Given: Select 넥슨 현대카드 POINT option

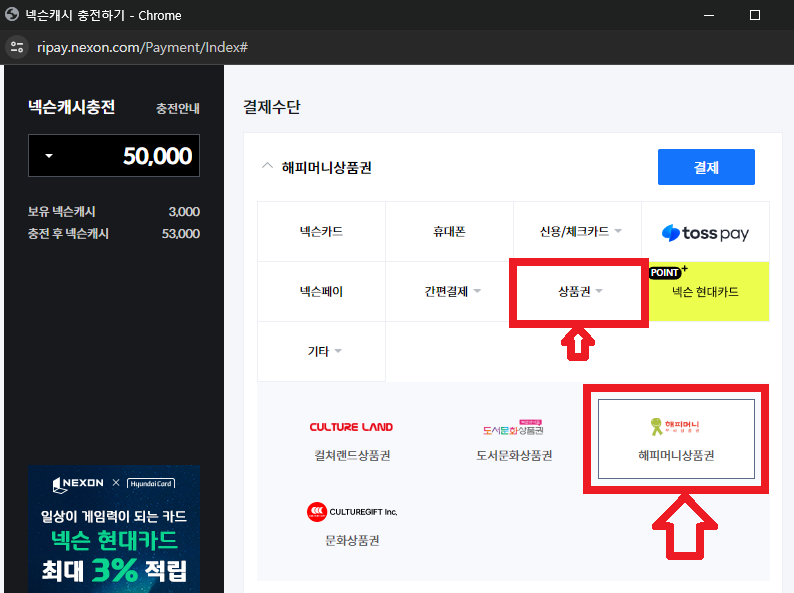Looking at the screenshot, I should coord(705,291).
